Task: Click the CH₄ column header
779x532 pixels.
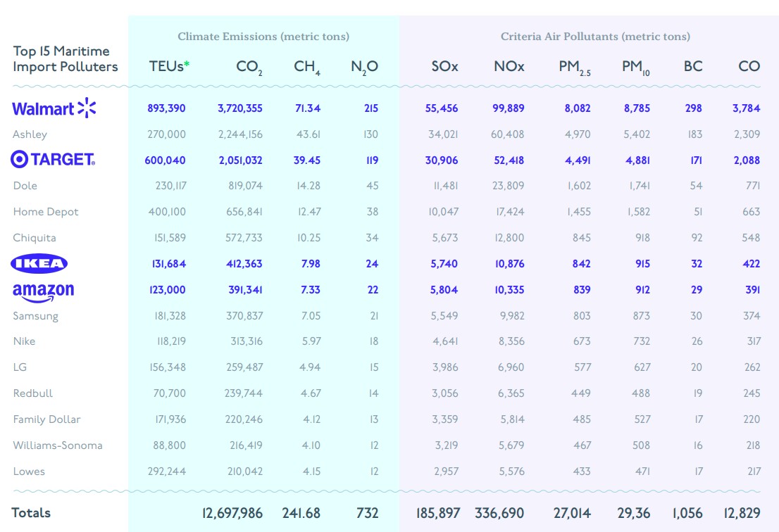Action: [307, 67]
